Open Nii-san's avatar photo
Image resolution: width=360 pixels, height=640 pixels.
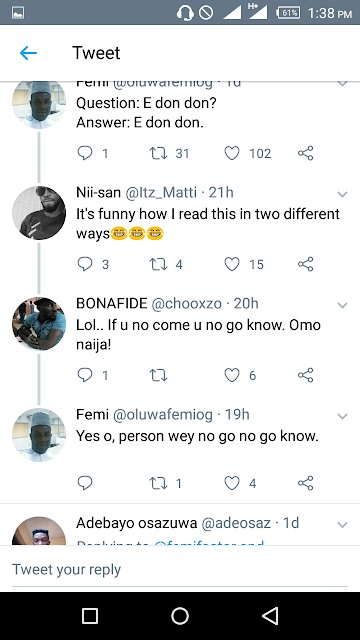[x=39, y=213]
